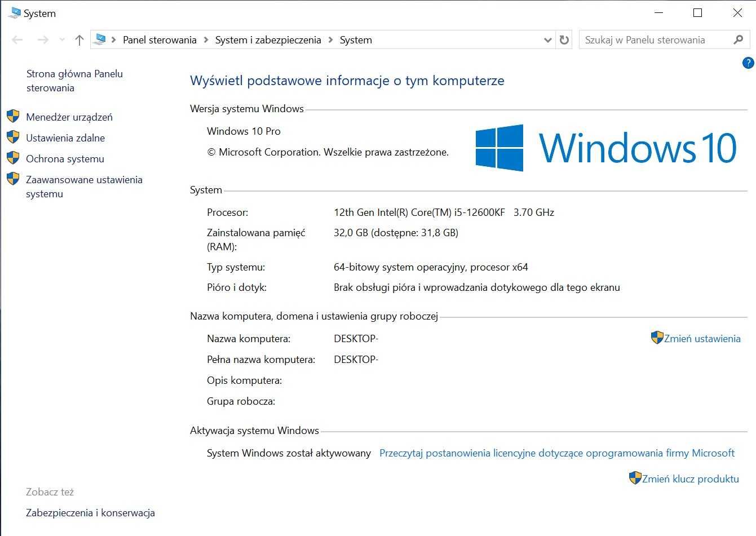This screenshot has width=756, height=536.
Task: Select Windows 10 Pro edition text
Action: click(244, 131)
